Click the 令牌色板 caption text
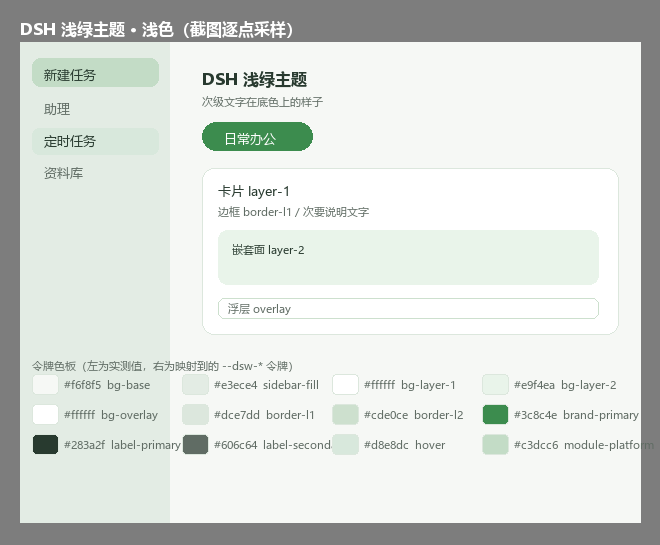This screenshot has width=660, height=545. pyautogui.click(x=162, y=366)
